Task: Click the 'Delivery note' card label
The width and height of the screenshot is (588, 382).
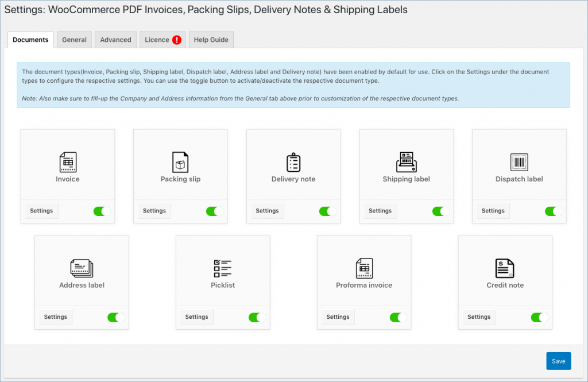Action: click(x=293, y=179)
